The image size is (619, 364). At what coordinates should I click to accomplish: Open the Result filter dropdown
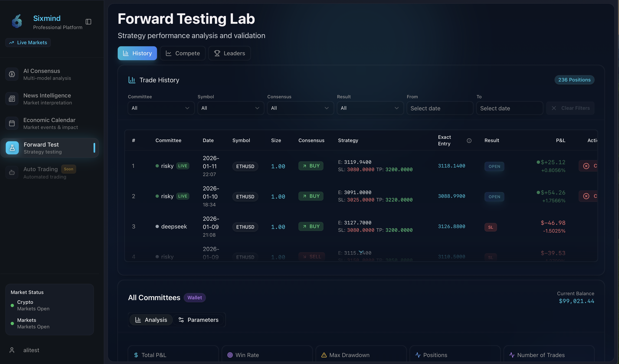pyautogui.click(x=370, y=108)
